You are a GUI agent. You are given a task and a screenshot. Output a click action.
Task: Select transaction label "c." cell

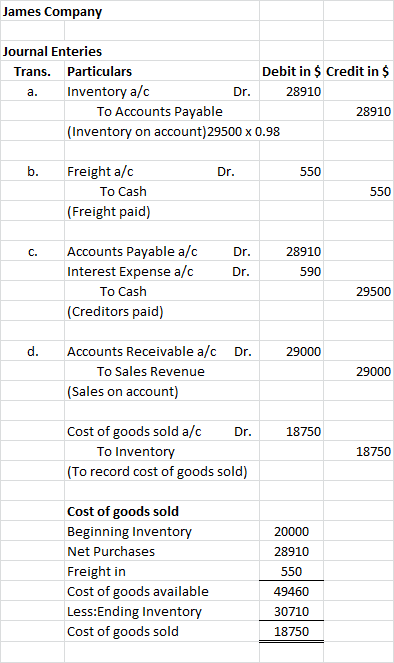click(32, 251)
